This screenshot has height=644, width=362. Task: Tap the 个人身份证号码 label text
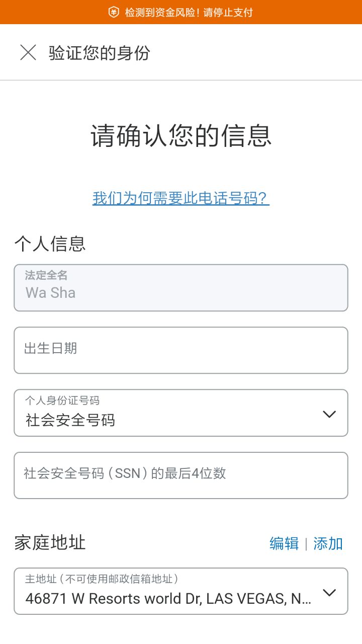coord(62,400)
